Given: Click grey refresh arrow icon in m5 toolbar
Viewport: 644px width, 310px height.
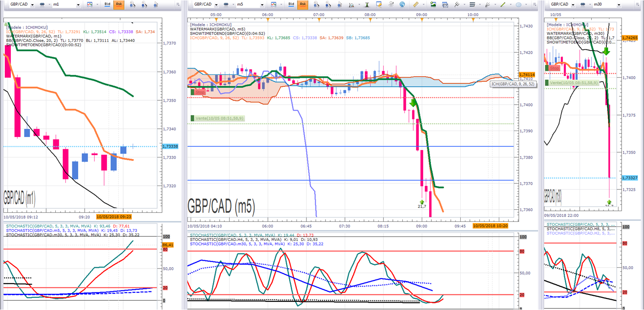Looking at the screenshot, I should pyautogui.click(x=391, y=5).
